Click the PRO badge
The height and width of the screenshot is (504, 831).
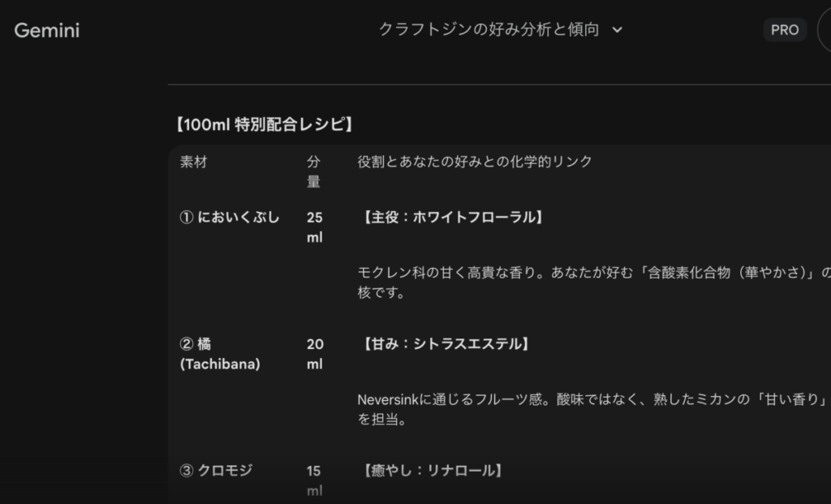tap(784, 30)
